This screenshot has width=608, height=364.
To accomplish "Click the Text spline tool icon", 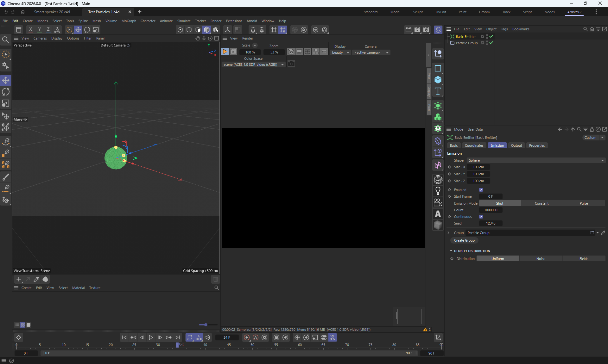I will 438,91.
